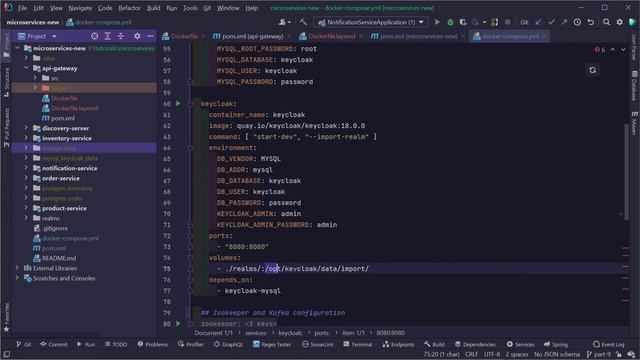The width and height of the screenshot is (640, 360).
Task: Expand the discovery-server module
Action: pyautogui.click(x=27, y=128)
